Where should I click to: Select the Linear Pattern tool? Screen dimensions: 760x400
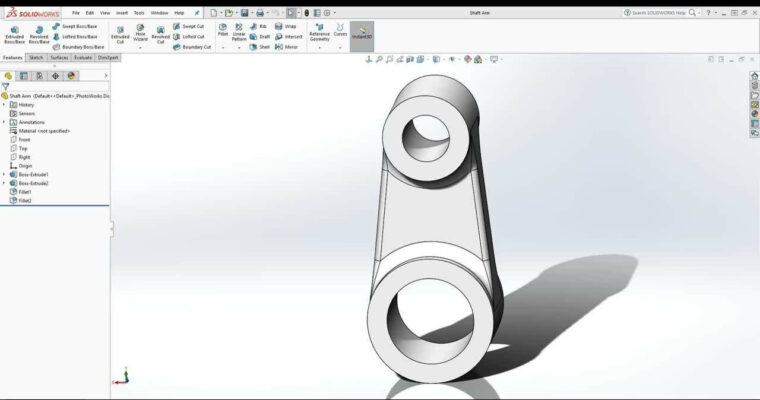click(239, 32)
